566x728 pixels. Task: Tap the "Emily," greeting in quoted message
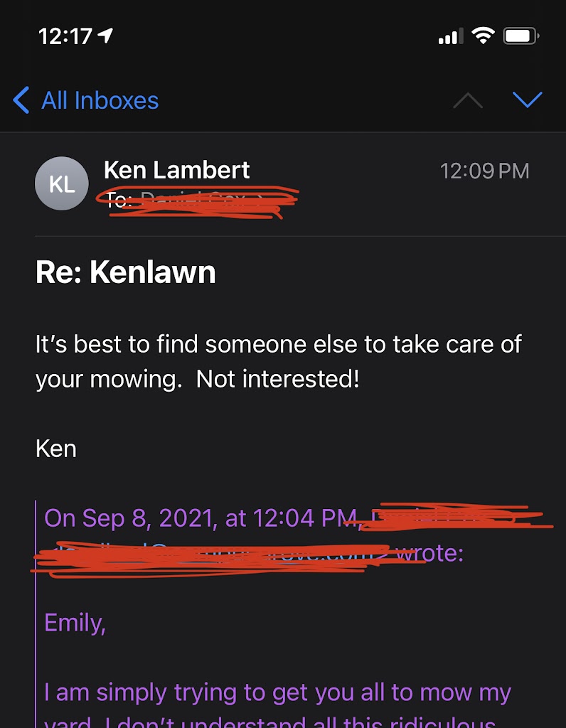pos(75,623)
